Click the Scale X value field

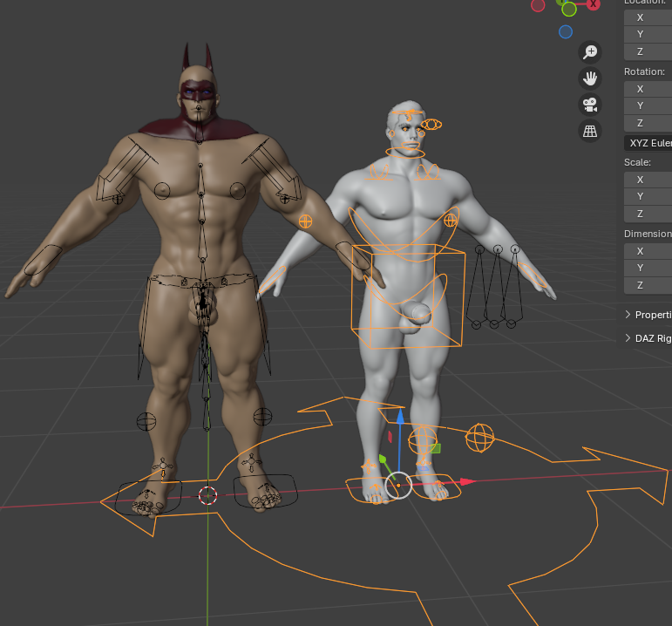(x=648, y=180)
